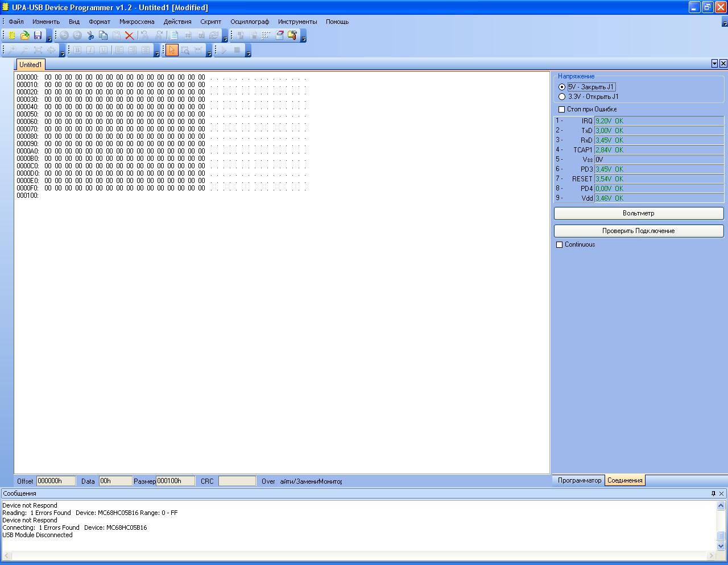This screenshot has height=565, width=728.
Task: Open the document tab list dropdown arrow
Action: [715, 64]
